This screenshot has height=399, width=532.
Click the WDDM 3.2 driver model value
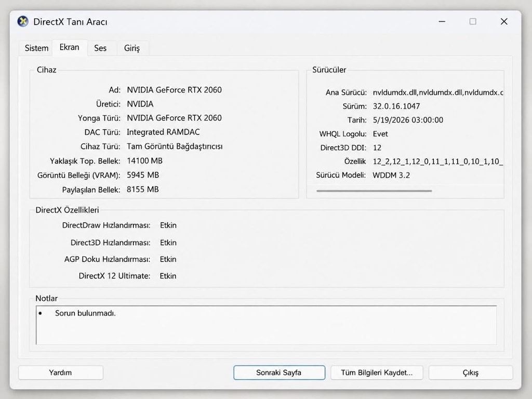pos(391,176)
